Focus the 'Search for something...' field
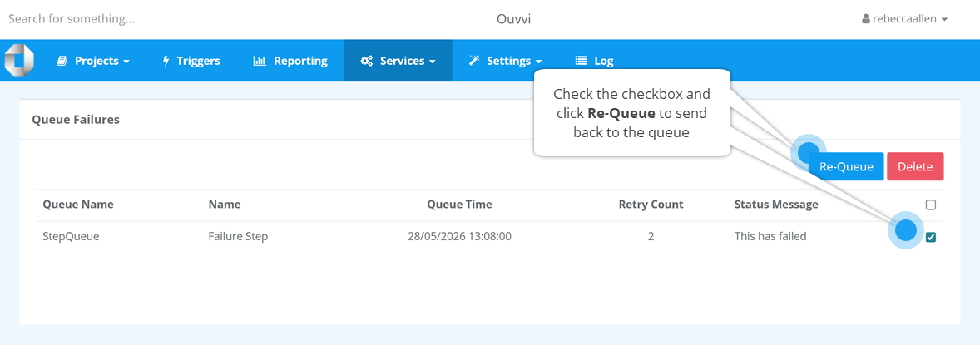This screenshot has height=345, width=980. tap(72, 19)
